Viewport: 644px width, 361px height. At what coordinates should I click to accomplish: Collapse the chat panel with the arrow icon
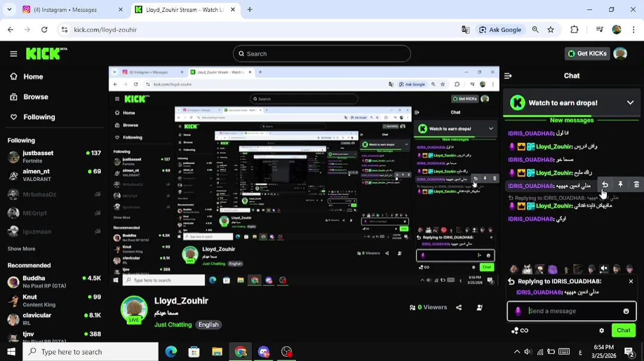pos(508,76)
